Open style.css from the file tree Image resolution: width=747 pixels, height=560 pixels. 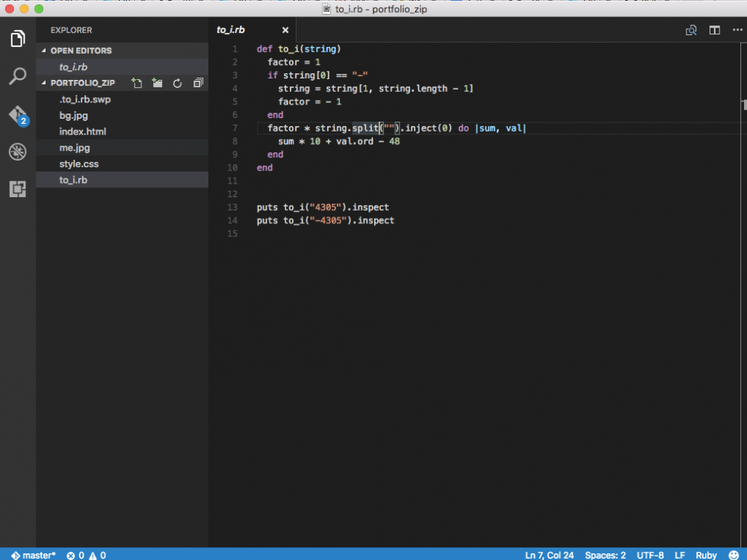[79, 164]
